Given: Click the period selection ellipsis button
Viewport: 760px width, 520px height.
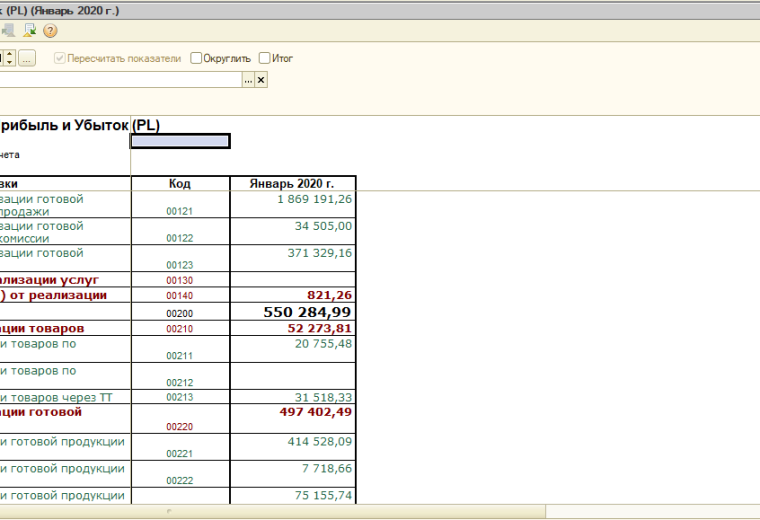Looking at the screenshot, I should pyautogui.click(x=27, y=58).
